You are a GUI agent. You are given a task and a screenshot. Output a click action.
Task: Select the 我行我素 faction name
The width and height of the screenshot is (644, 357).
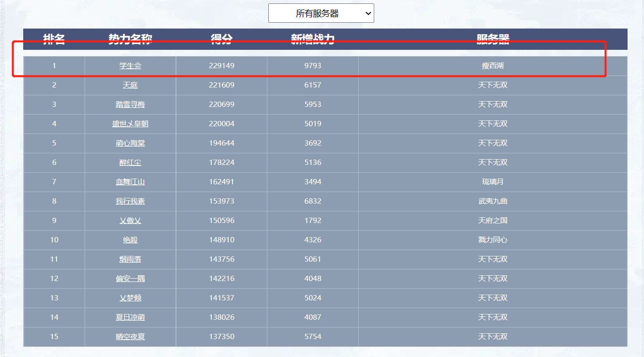pyautogui.click(x=130, y=201)
